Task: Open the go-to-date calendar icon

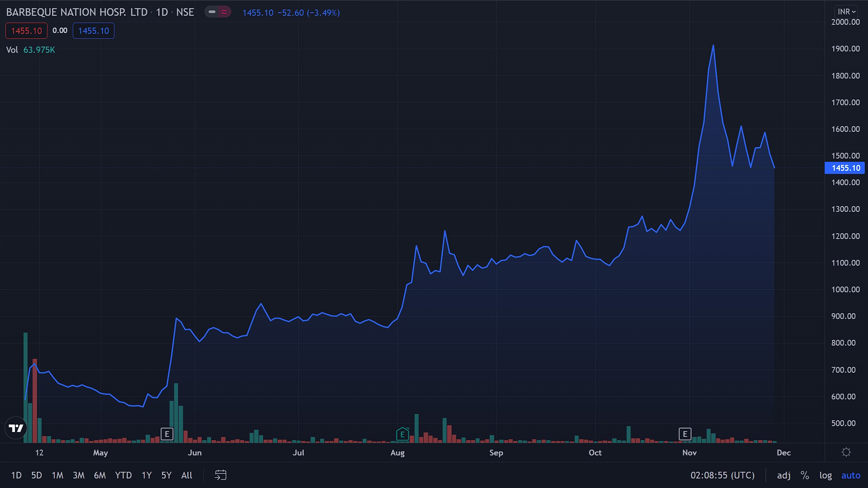Action: tap(220, 475)
